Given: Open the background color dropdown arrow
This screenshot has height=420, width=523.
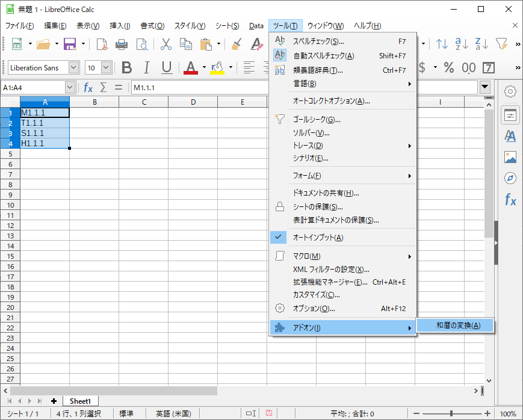Looking at the screenshot, I should tap(231, 68).
